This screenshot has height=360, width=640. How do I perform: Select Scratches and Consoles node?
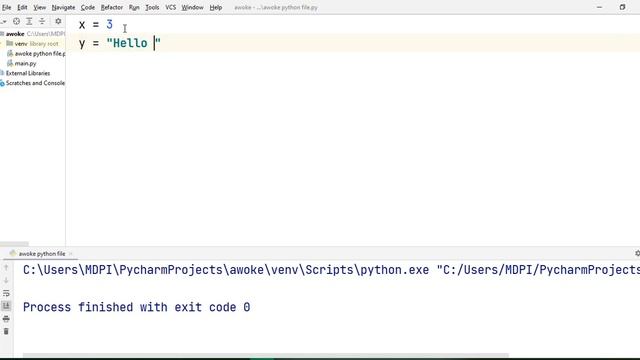35,83
